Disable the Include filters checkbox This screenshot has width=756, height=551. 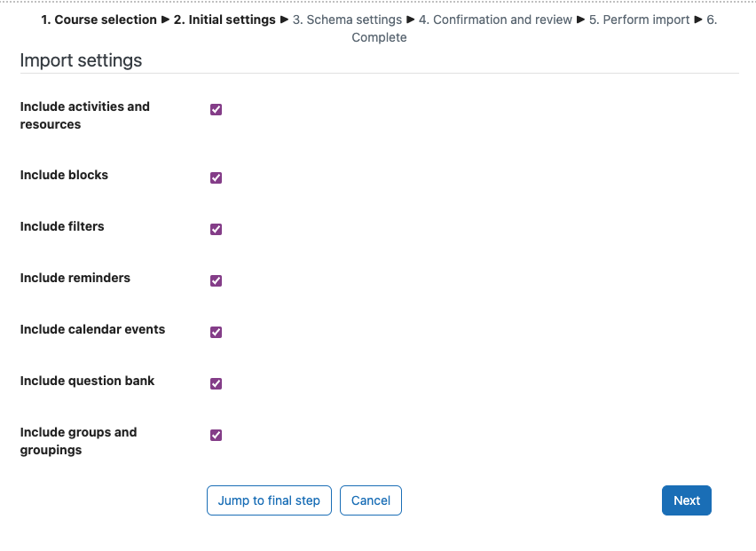(x=216, y=230)
